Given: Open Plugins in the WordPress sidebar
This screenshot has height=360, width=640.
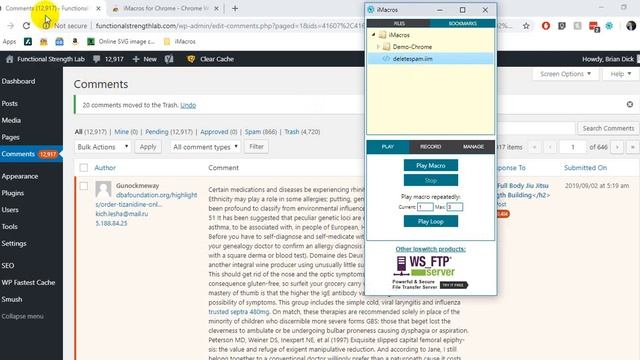Looking at the screenshot, I should 13,193.
